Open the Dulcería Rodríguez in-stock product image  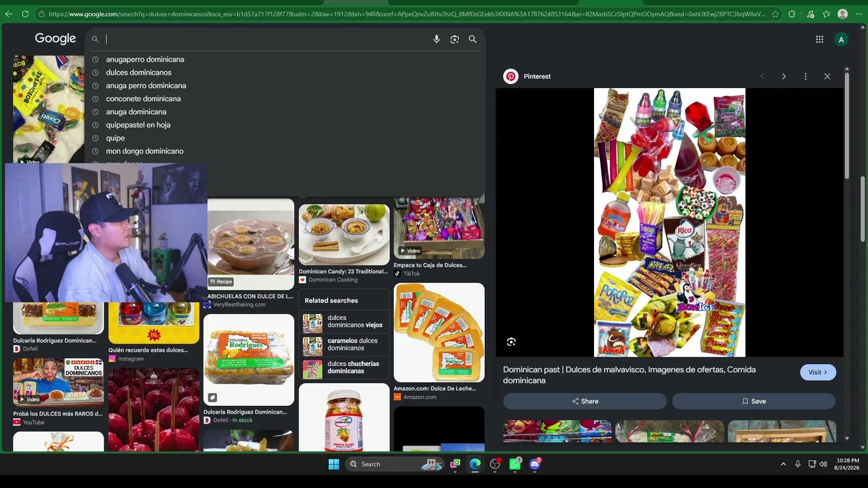tap(249, 359)
